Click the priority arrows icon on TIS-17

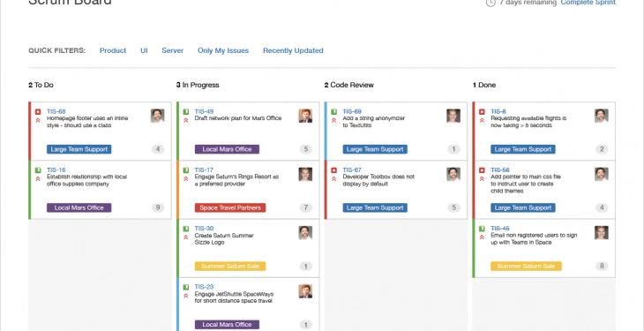[185, 179]
